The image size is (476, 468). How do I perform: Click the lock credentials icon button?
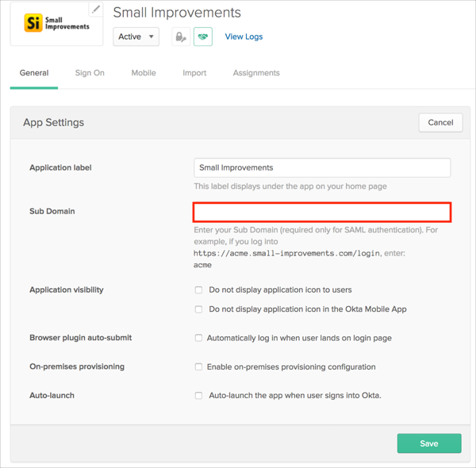[181, 36]
